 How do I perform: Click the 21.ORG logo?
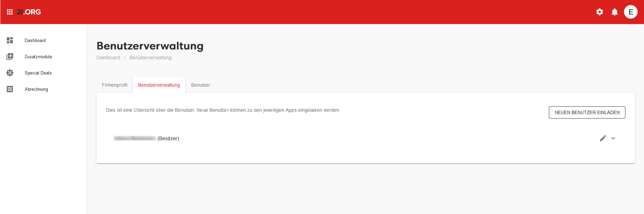click(x=28, y=12)
